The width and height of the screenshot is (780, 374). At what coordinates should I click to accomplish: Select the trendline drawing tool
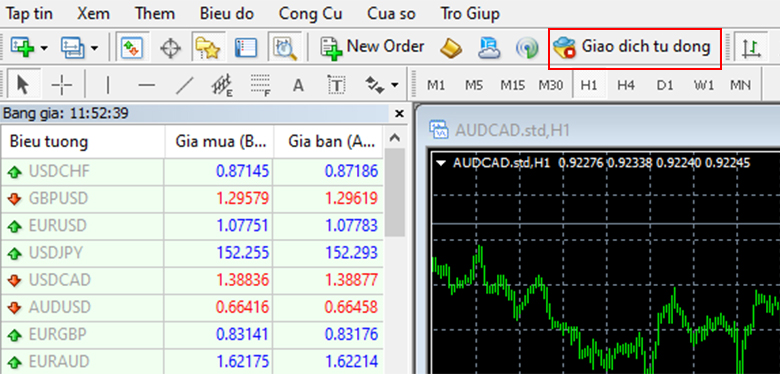coord(185,86)
